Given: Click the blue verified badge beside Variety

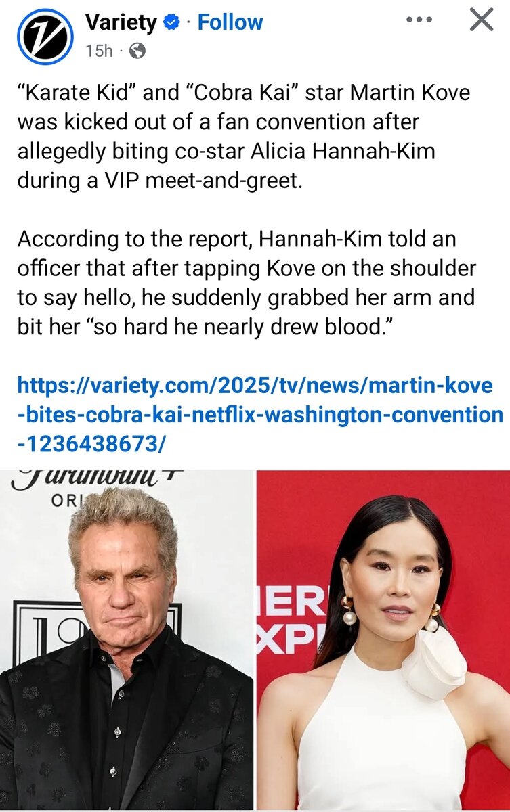Looking at the screenshot, I should [x=172, y=23].
